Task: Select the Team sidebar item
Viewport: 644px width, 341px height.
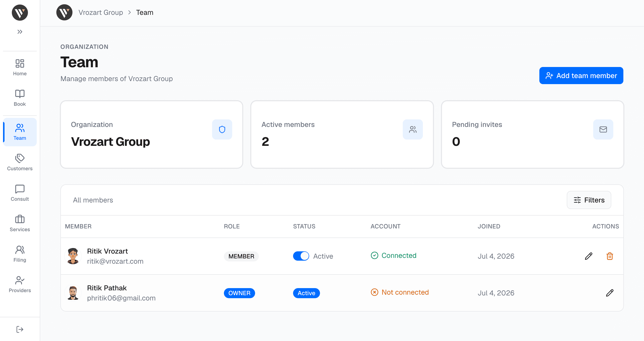Action: (20, 132)
